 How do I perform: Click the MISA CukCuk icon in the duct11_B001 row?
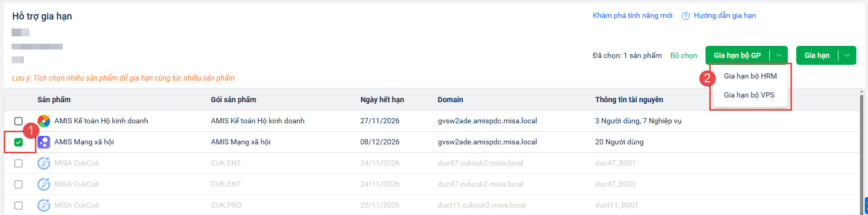coord(44,206)
